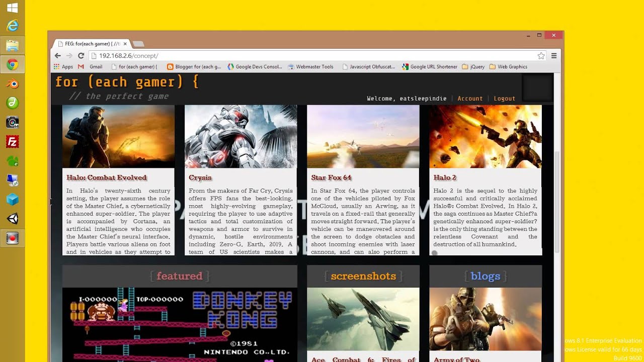Open the Gmail bookmark
Viewport: 644px width, 362px height.
pyautogui.click(x=91, y=66)
